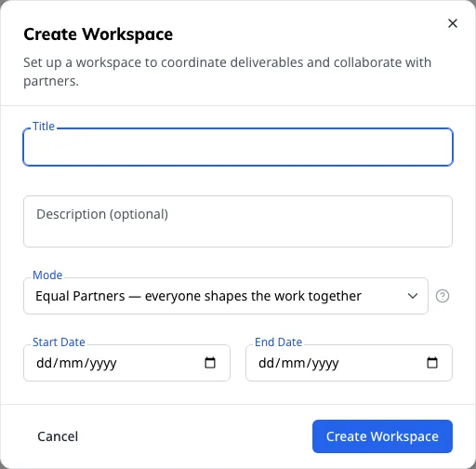Click the Start Date field label
The image size is (476, 469).
59,342
